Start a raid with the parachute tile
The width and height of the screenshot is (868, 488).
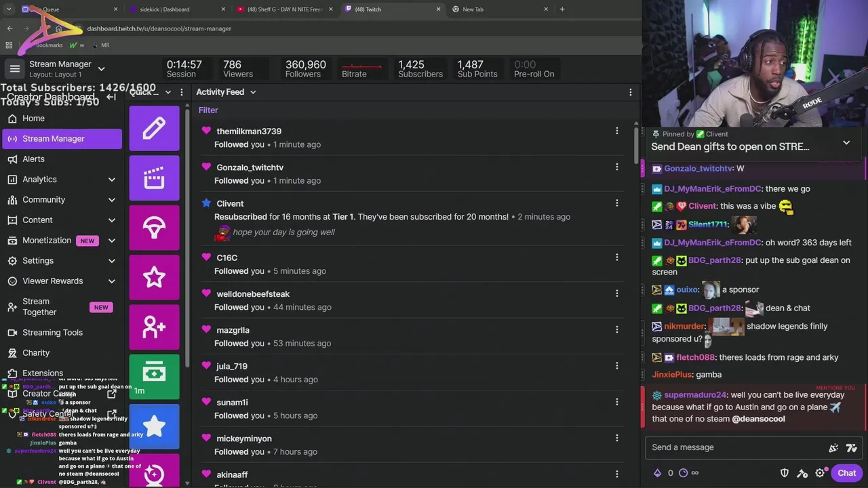tap(154, 227)
